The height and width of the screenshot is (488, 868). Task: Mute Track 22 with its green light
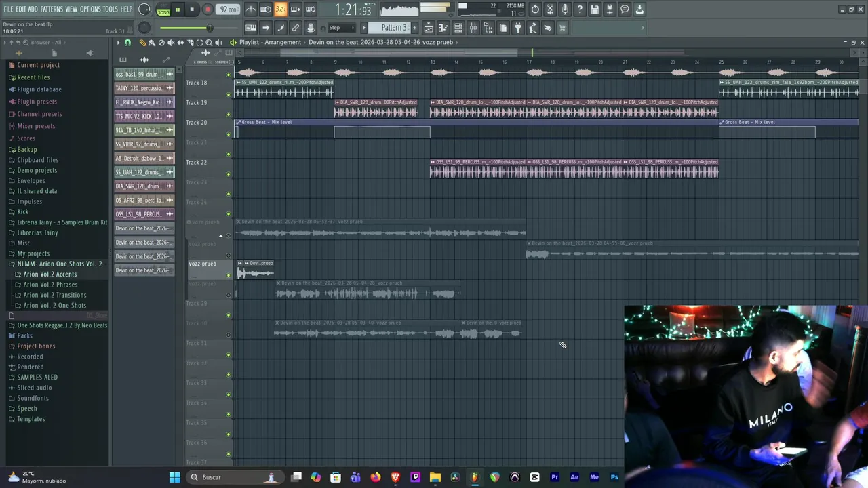coord(229,174)
